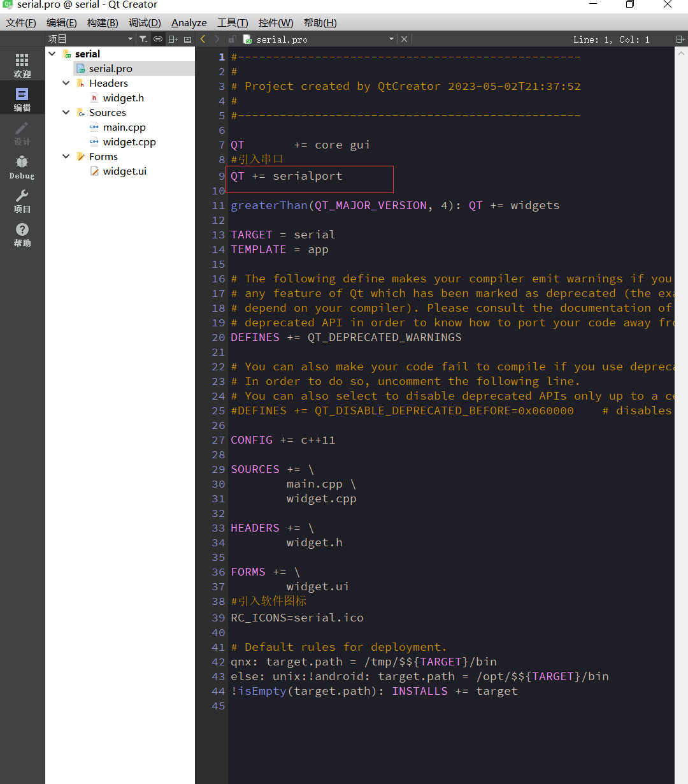Restore the Qt Creator window

click(x=629, y=4)
